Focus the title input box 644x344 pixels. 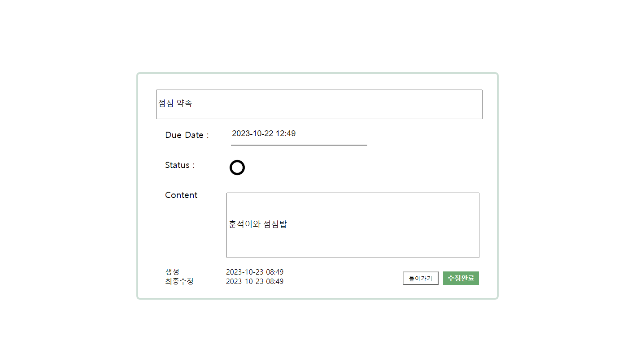(x=319, y=104)
